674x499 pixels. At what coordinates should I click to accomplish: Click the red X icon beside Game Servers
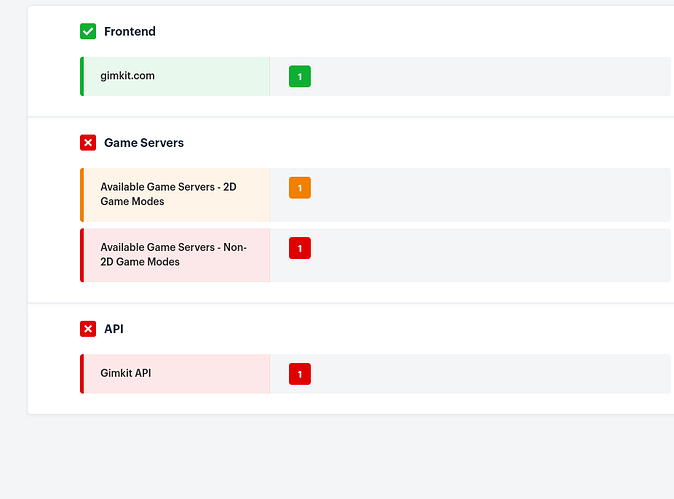click(x=88, y=143)
